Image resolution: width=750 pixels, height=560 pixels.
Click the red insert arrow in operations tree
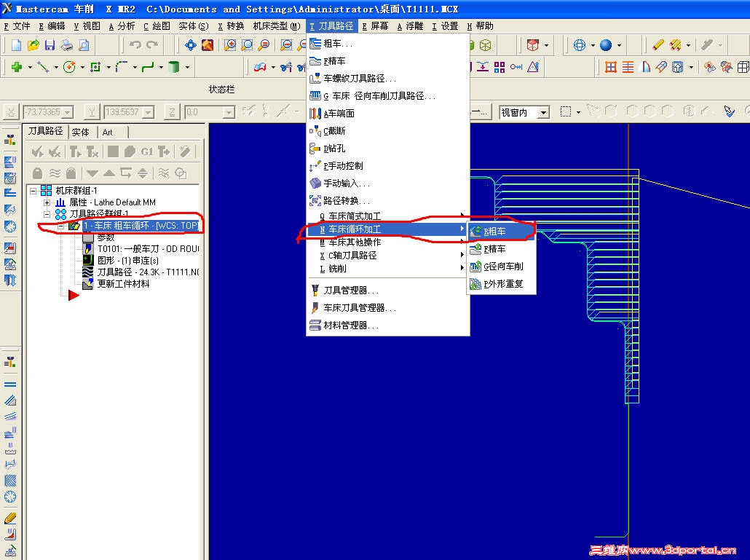click(74, 296)
